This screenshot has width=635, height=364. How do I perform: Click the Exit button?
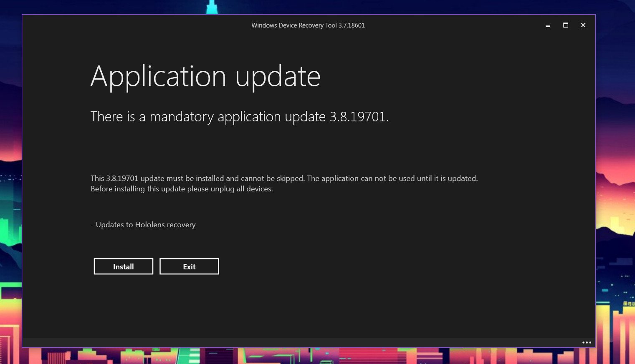(189, 266)
